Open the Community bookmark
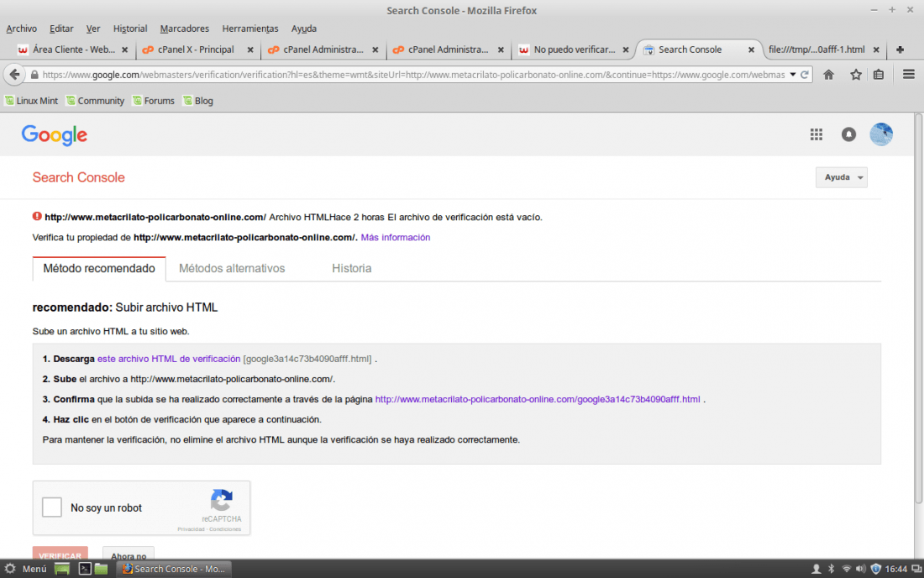This screenshot has height=578, width=924. (x=95, y=101)
